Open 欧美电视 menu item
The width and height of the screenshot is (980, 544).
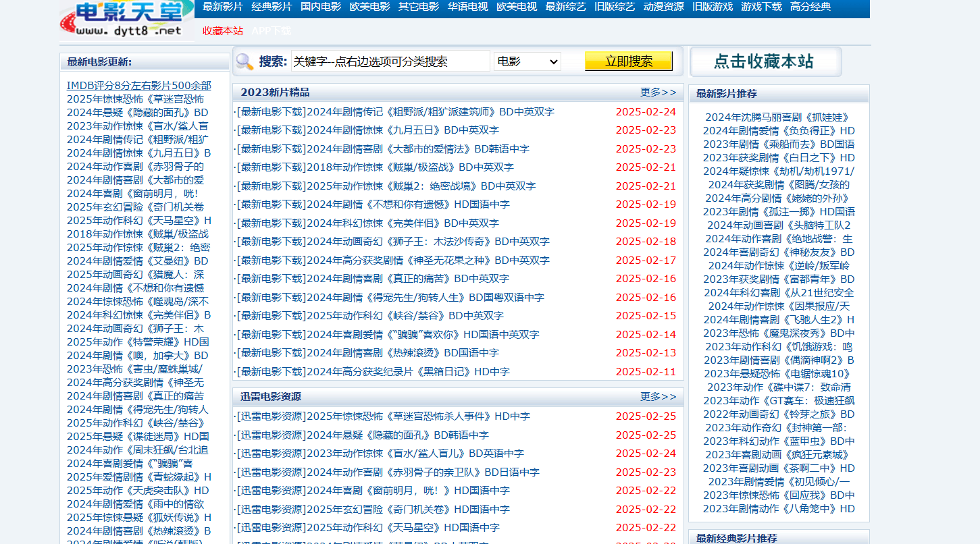coord(517,7)
